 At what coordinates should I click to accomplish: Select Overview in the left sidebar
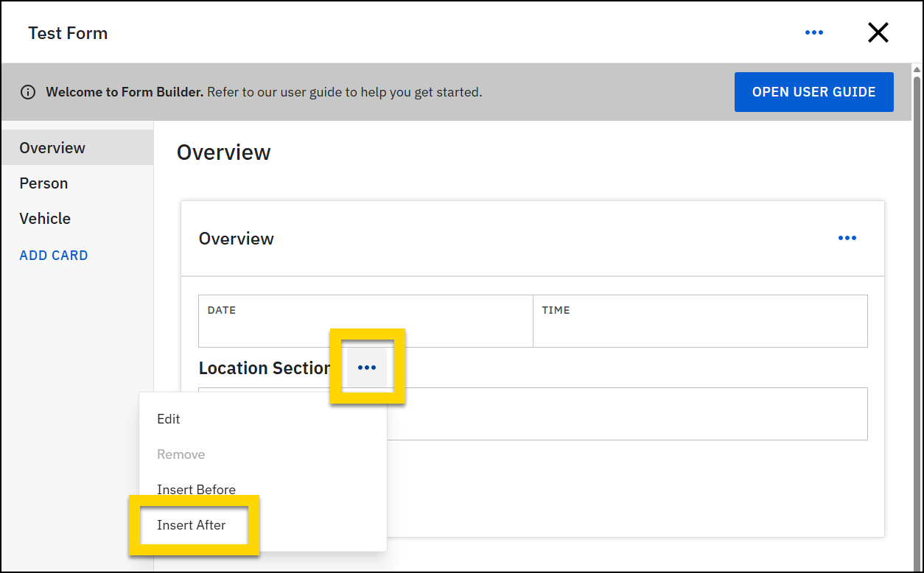pos(52,147)
